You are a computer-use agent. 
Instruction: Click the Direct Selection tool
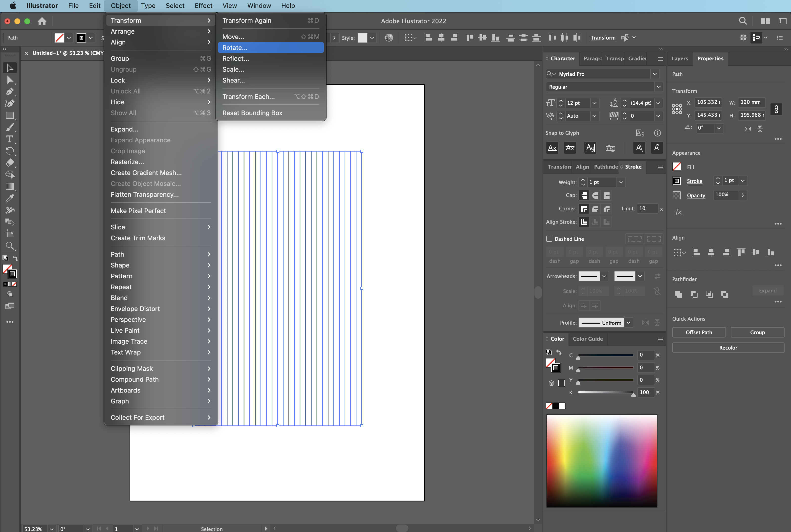10,80
